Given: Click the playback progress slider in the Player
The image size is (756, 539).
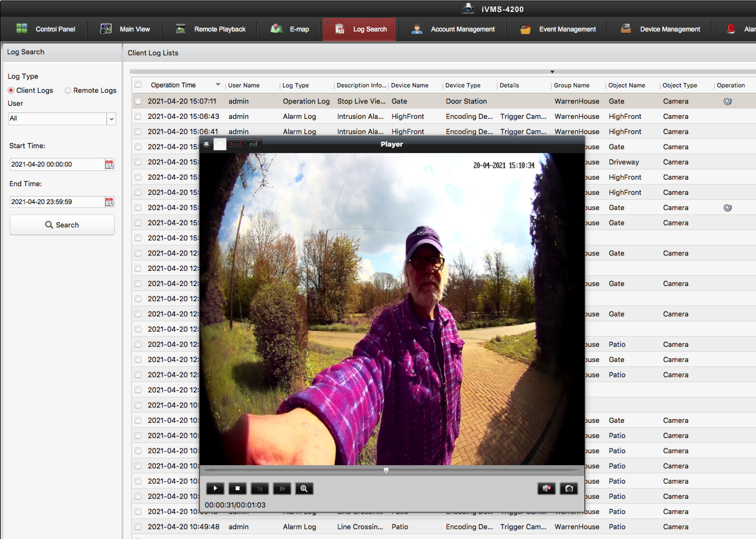Looking at the screenshot, I should tap(386, 470).
